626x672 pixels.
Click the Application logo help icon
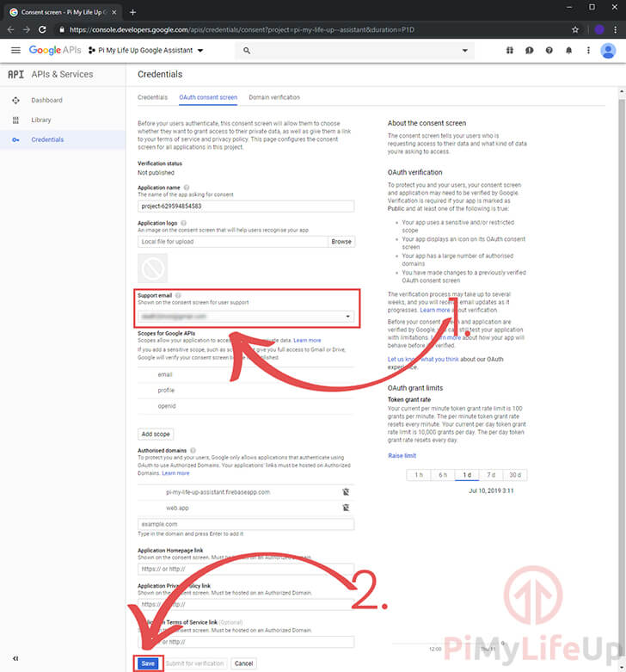184,223
